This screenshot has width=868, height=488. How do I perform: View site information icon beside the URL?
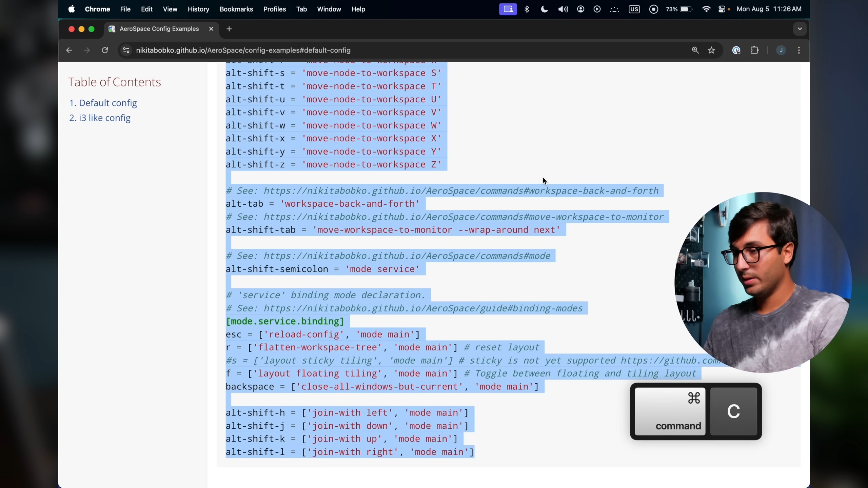126,50
